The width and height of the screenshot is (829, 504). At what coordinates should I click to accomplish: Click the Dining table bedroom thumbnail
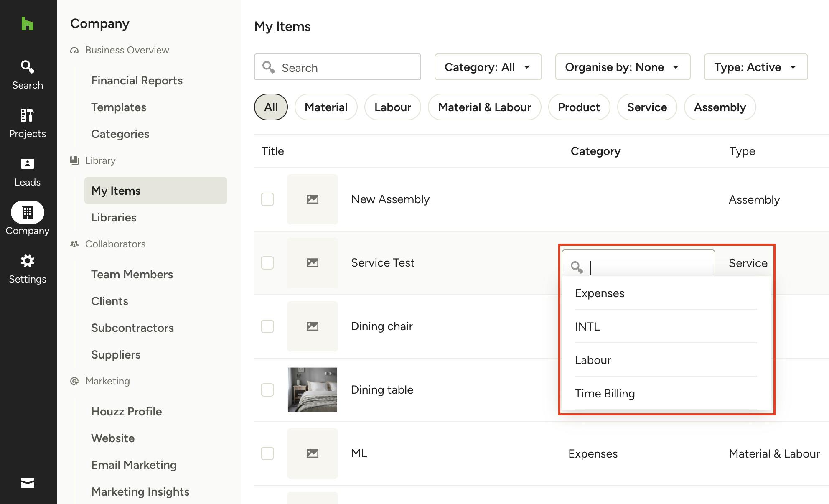point(312,390)
